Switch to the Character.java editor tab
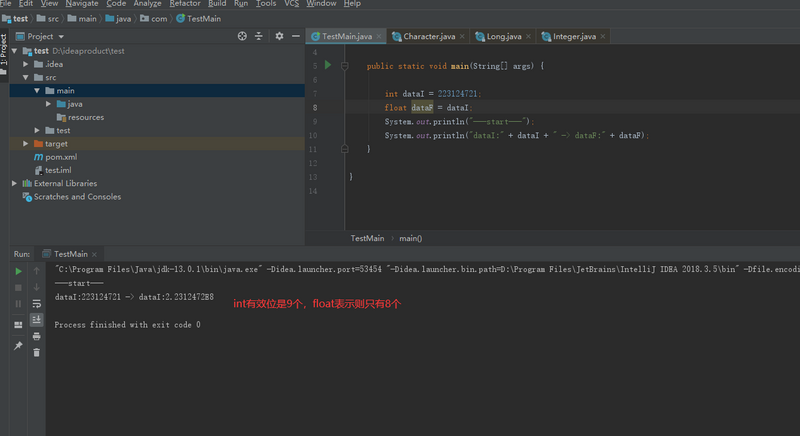 point(428,37)
